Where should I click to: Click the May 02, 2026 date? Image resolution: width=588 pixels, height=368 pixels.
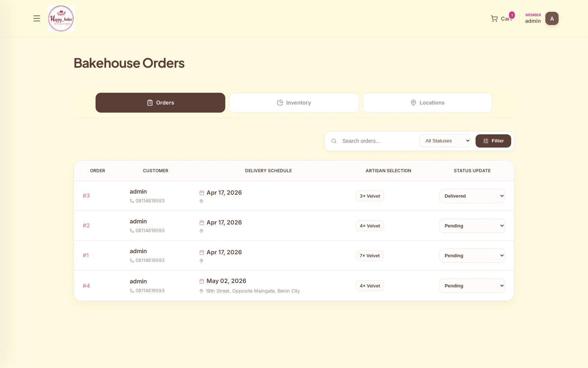[226, 281]
